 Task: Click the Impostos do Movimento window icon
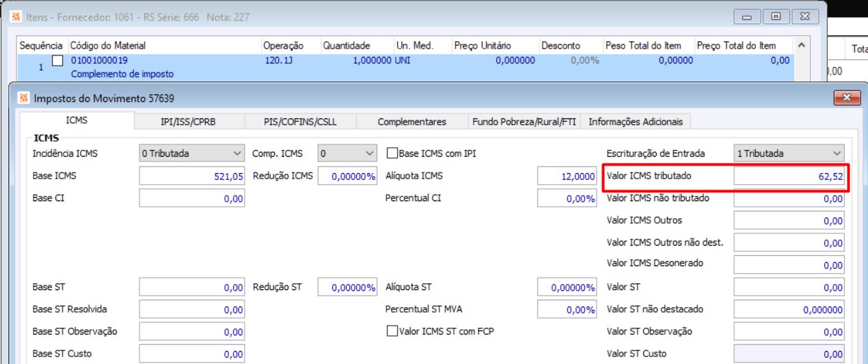[24, 98]
